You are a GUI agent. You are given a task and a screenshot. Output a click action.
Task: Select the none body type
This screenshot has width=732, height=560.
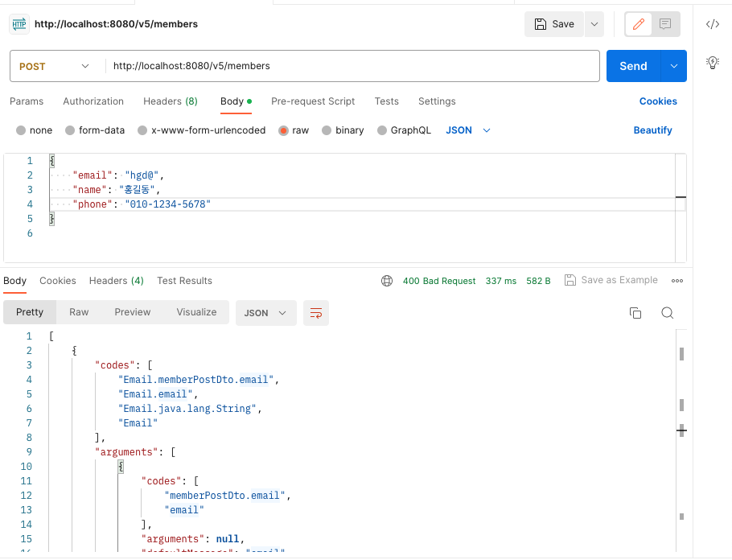click(x=21, y=130)
